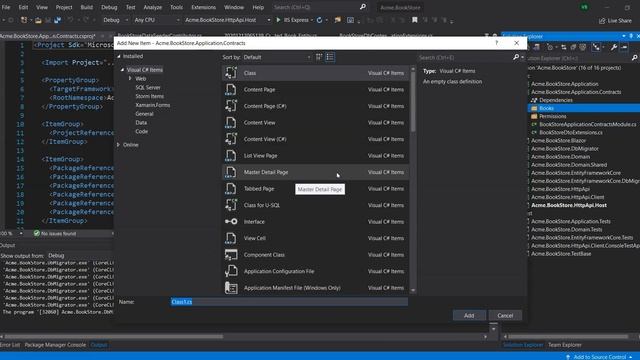Open the startup project HttpApi.Host dropdown
640x360 pixels.
click(x=227, y=20)
